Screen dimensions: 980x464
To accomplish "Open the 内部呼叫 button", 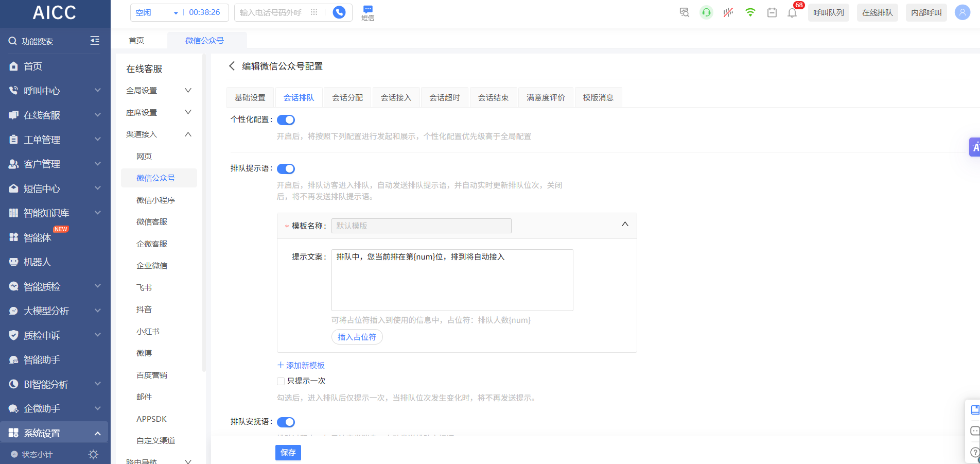I will [926, 12].
